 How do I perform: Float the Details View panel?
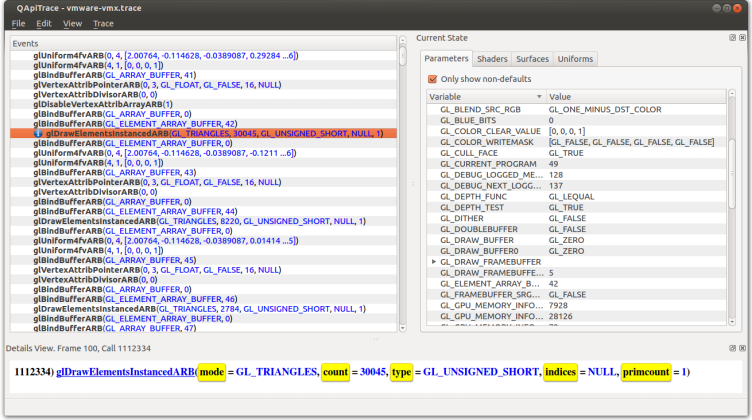coord(731,347)
